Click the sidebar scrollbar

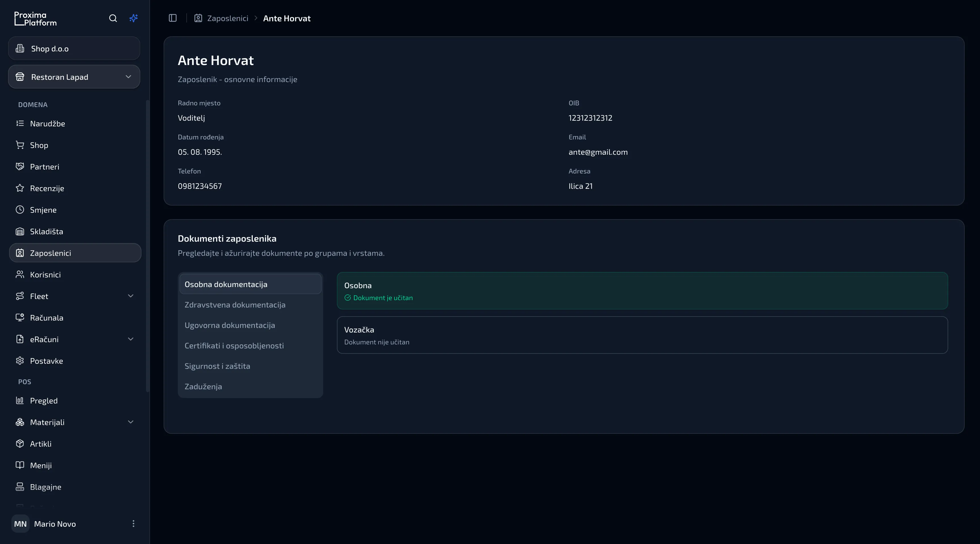pyautogui.click(x=148, y=246)
